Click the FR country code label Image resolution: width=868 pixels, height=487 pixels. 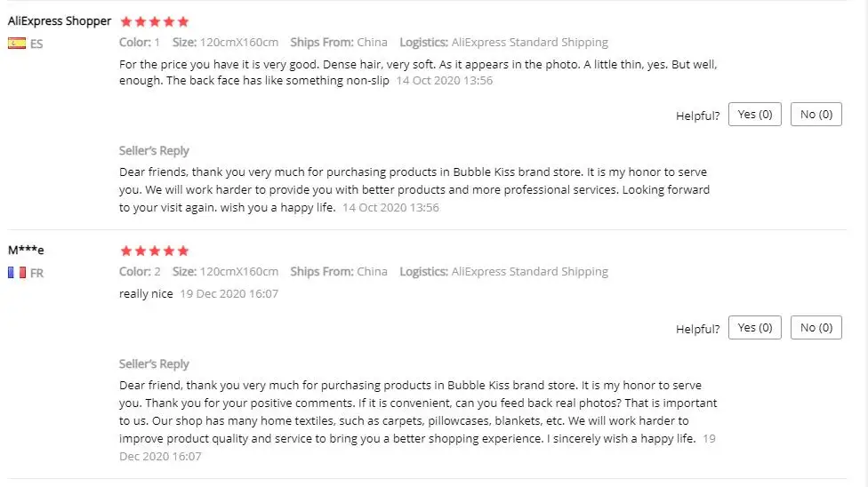36,274
